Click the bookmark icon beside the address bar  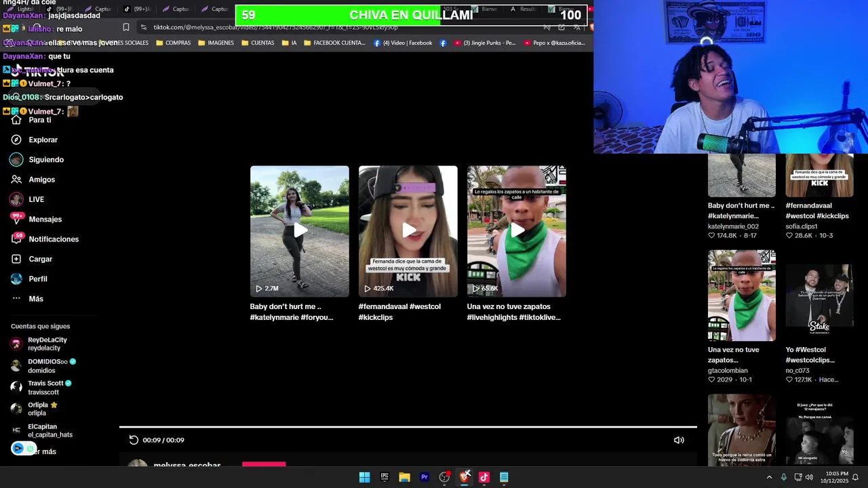[x=126, y=27]
